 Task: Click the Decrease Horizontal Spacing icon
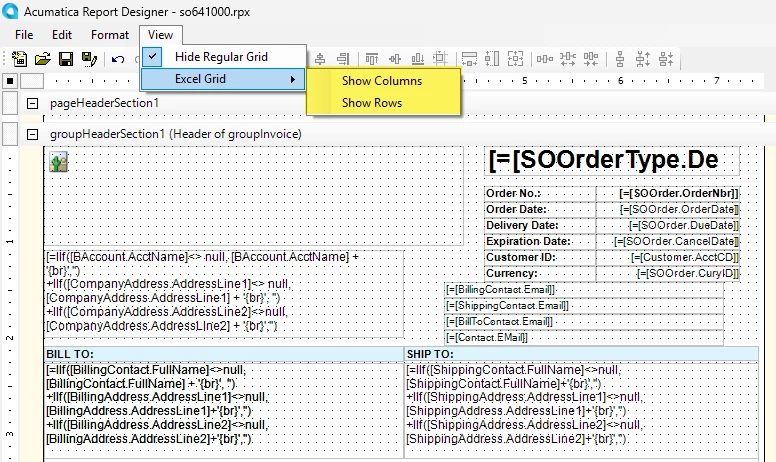pos(591,59)
